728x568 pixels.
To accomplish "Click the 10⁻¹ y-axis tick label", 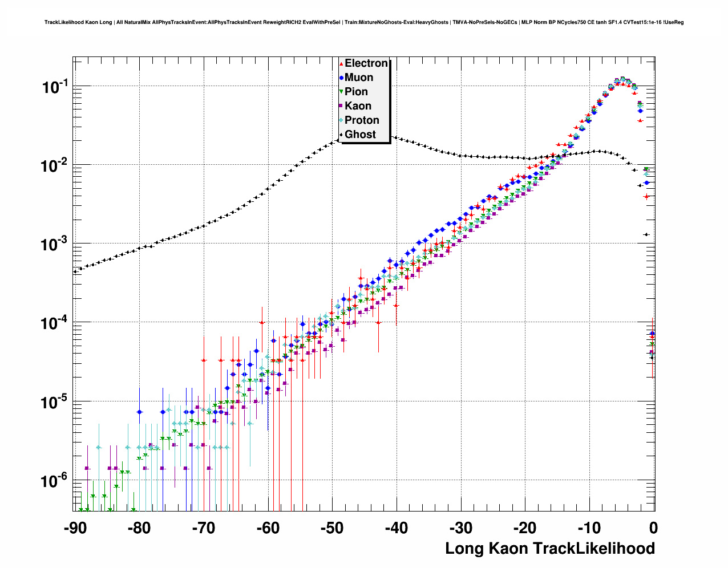I will [x=54, y=87].
